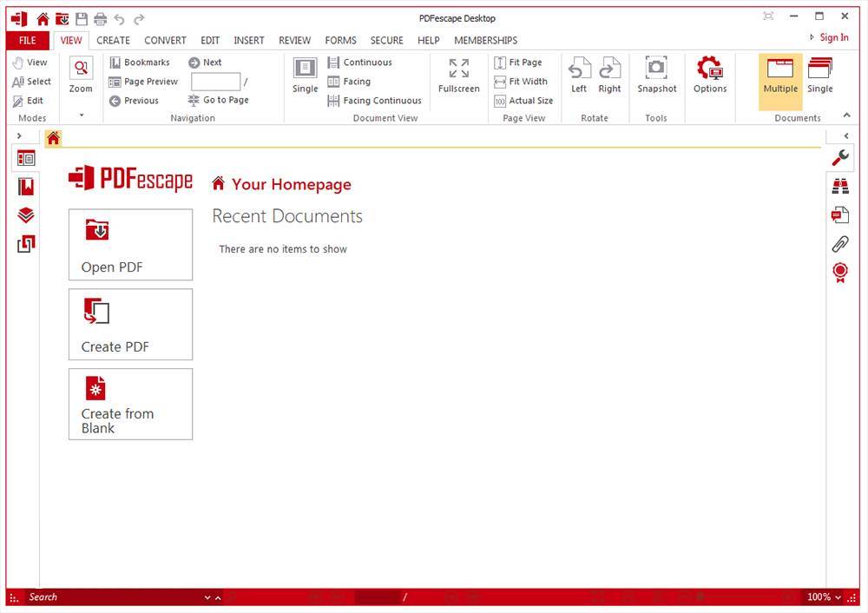
Task: Click the Snapshot camera tool
Action: [x=656, y=76]
